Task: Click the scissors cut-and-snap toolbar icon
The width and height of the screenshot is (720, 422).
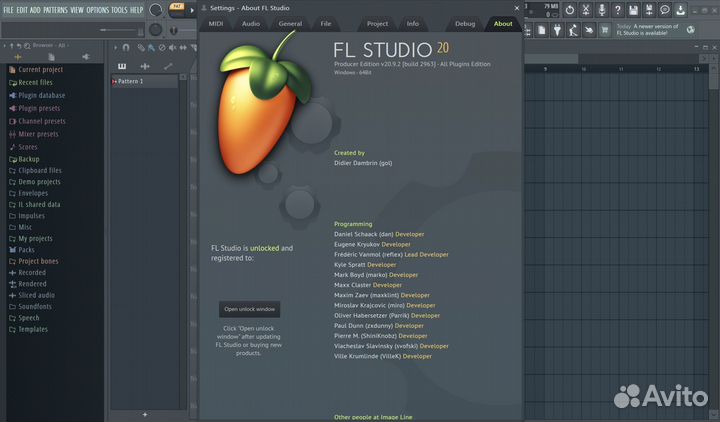Action: click(x=586, y=10)
